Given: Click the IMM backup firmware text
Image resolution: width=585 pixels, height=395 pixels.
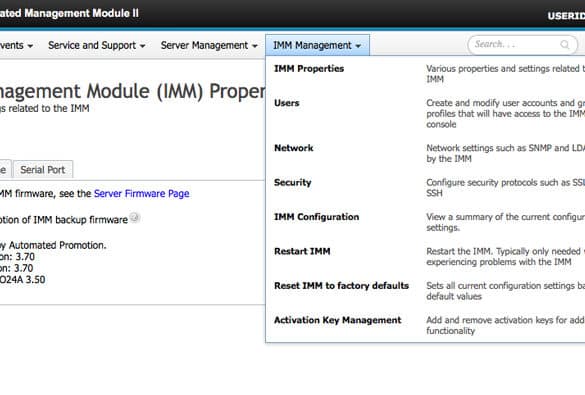Looking at the screenshot, I should click(64, 220).
